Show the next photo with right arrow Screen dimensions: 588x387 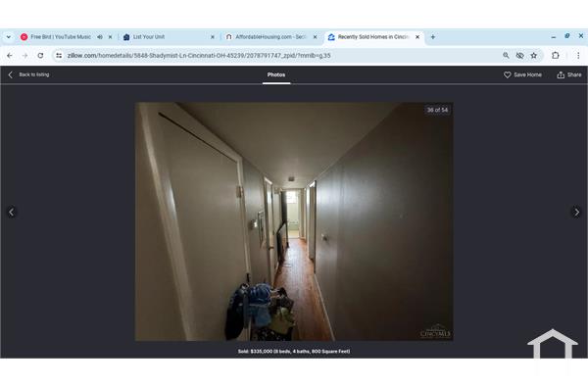pos(577,213)
